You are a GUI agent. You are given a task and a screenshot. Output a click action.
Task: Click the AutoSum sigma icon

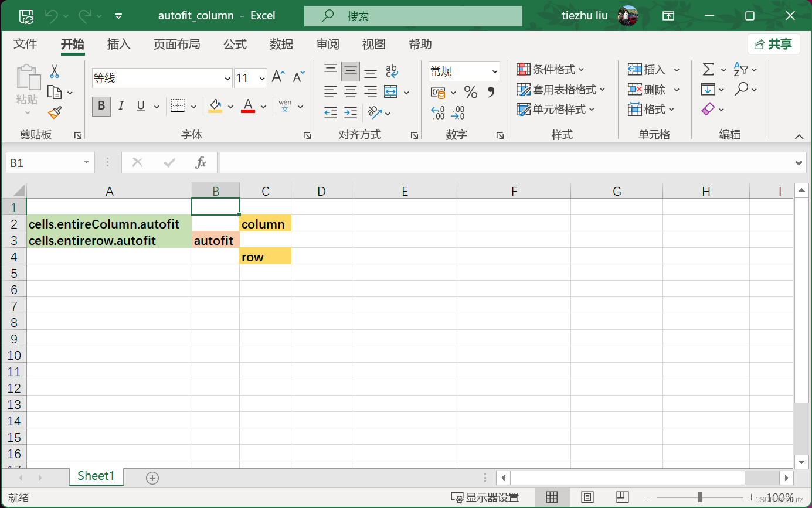coord(708,70)
